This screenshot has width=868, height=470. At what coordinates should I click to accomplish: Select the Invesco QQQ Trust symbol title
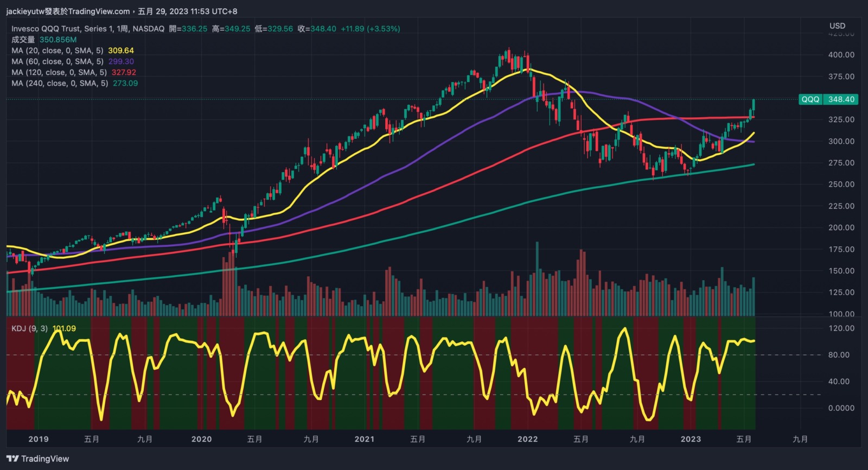[x=87, y=29]
